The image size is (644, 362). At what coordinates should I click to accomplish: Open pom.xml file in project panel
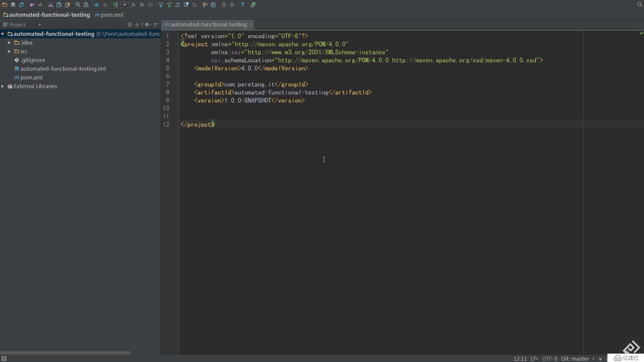(31, 77)
